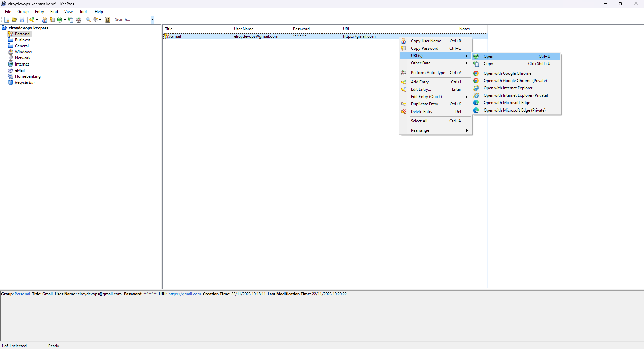The height and width of the screenshot is (349, 644).
Task: Click the Open database folder icon
Action: point(14,20)
